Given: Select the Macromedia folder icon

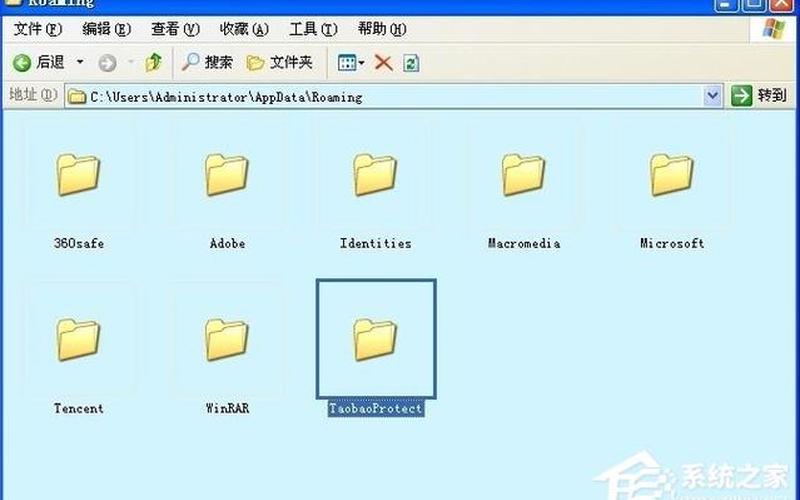Looking at the screenshot, I should click(523, 175).
